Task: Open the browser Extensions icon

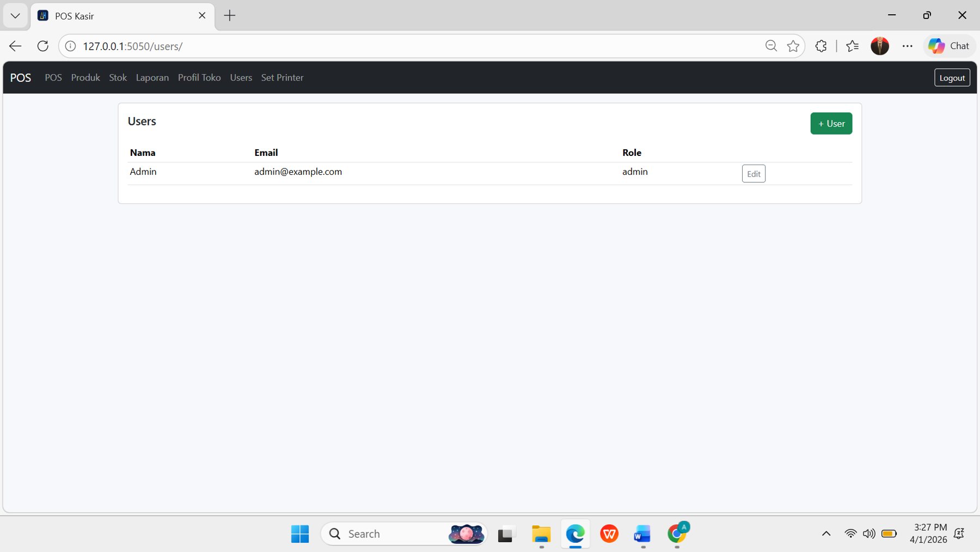Action: 820,46
